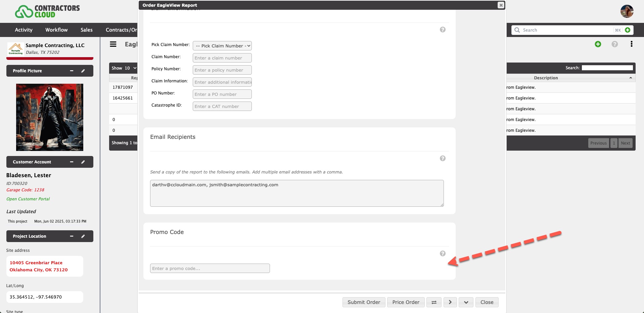
Task: Click the 10405 Greenbriar Place address link
Action: [39, 266]
